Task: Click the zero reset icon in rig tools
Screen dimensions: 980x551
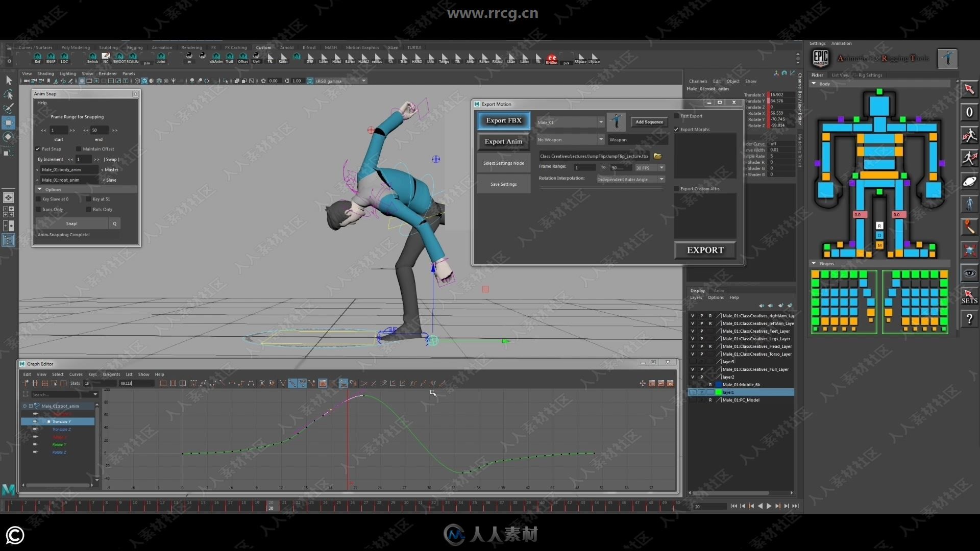Action: point(969,112)
